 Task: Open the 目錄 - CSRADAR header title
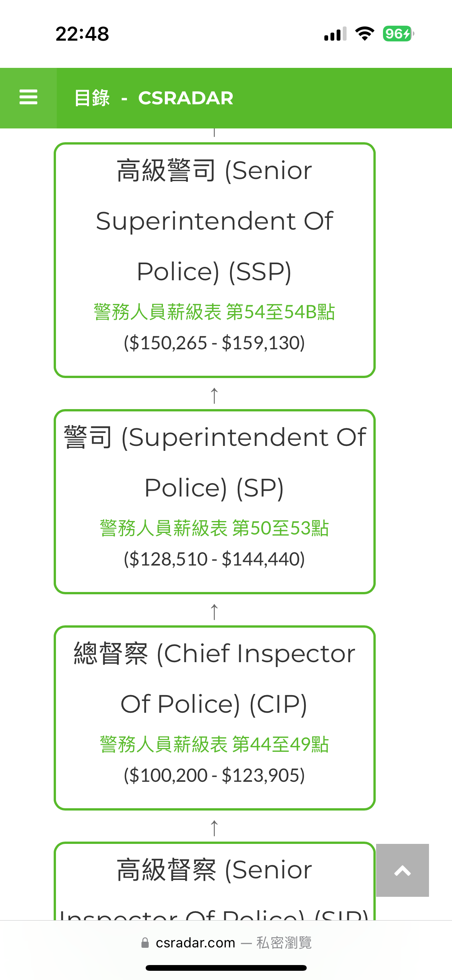click(153, 98)
